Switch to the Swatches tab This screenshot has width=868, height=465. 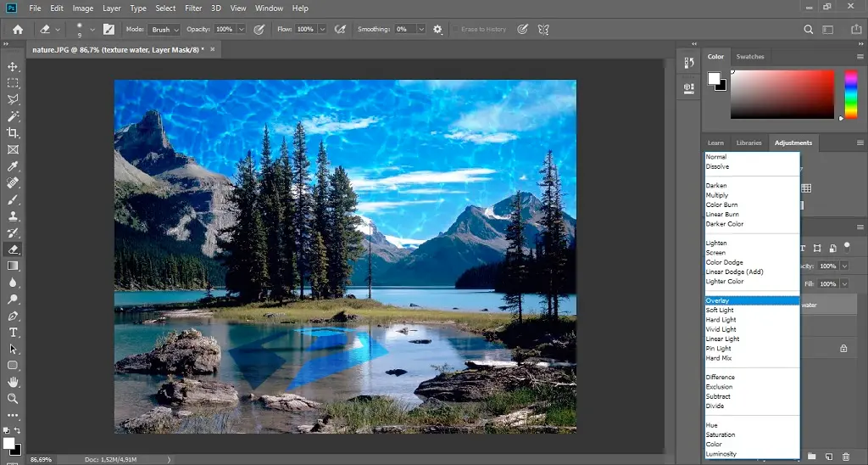pos(750,57)
